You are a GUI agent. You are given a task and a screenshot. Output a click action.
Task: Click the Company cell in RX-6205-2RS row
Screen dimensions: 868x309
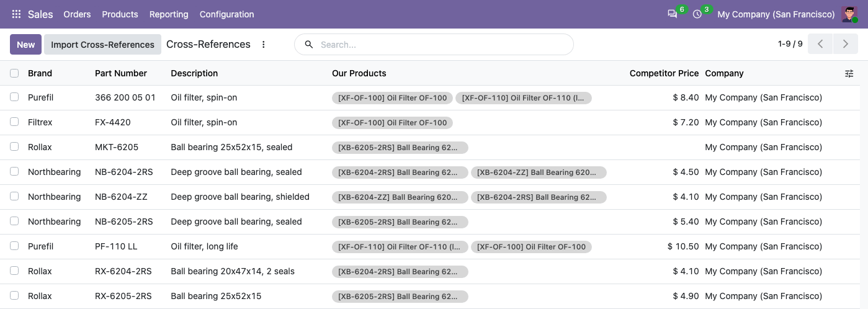click(x=763, y=296)
